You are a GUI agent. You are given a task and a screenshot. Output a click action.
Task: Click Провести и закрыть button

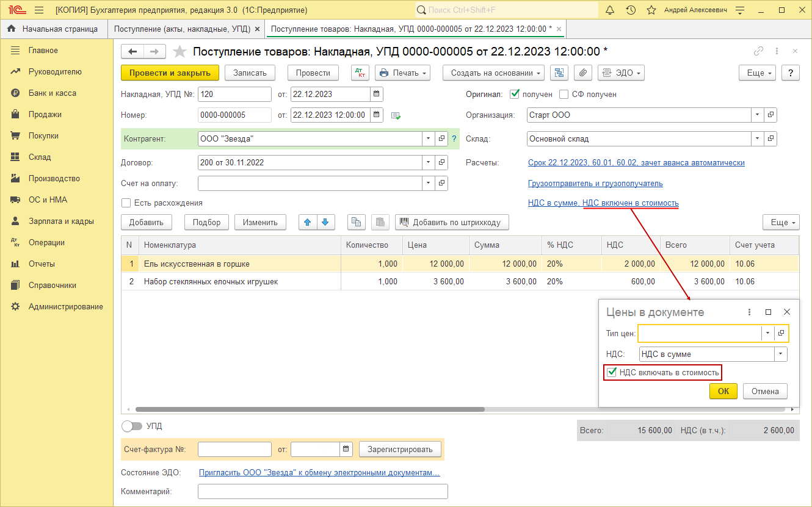click(x=170, y=73)
